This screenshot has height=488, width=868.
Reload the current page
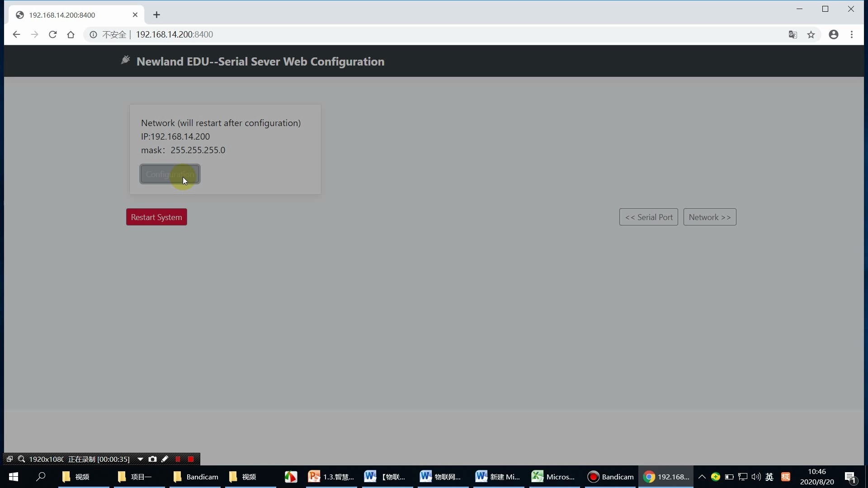tap(52, 34)
